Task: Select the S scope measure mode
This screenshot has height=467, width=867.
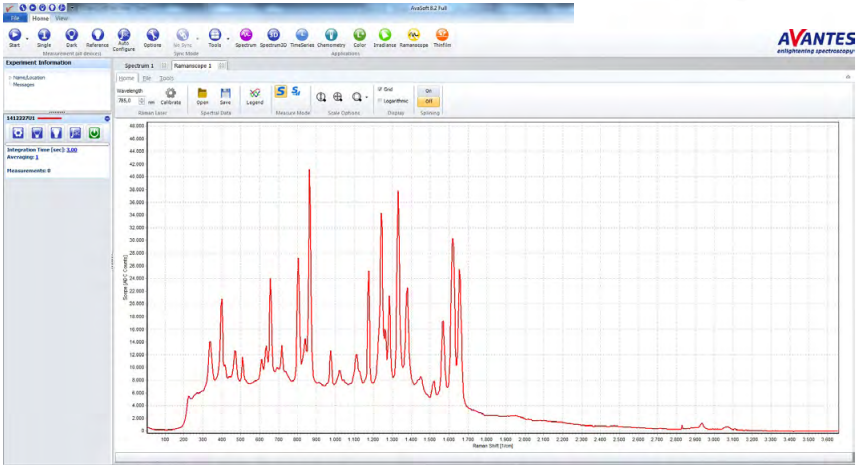Action: (281, 91)
